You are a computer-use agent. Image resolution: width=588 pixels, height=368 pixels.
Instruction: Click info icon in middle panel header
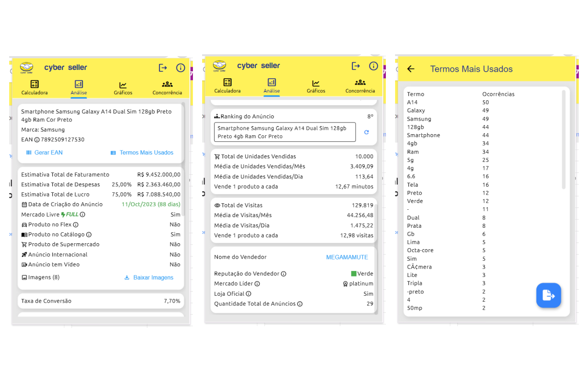tap(373, 66)
